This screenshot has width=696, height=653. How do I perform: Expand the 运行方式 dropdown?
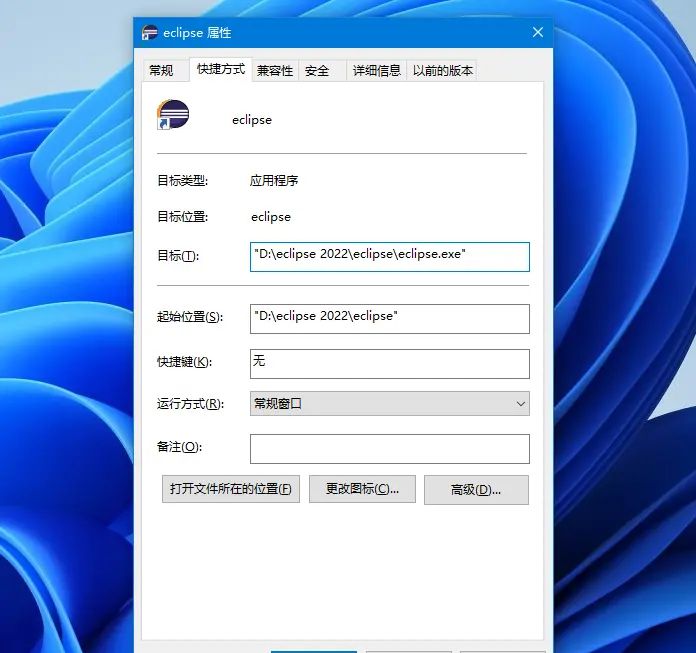[389, 404]
